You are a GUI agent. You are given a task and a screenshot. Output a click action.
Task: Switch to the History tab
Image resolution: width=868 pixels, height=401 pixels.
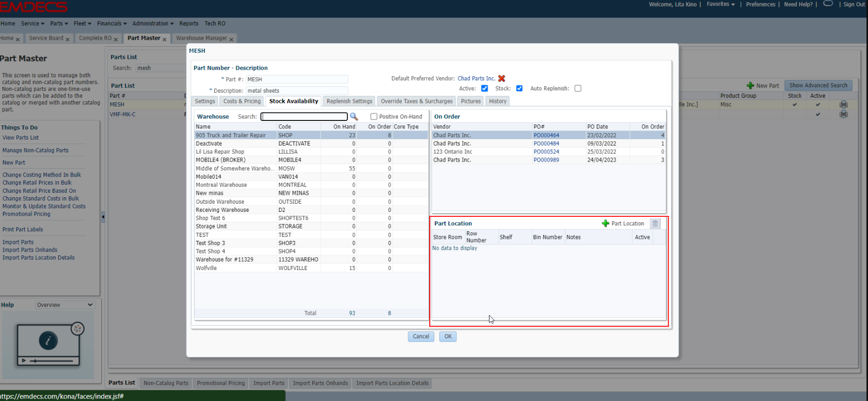click(498, 101)
